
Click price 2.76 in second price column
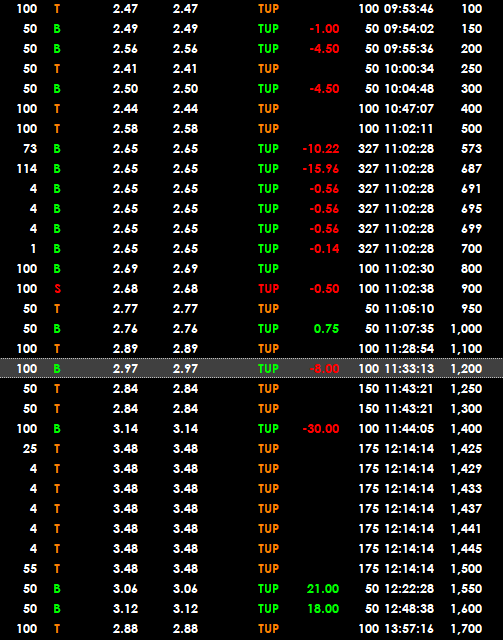pyautogui.click(x=185, y=329)
